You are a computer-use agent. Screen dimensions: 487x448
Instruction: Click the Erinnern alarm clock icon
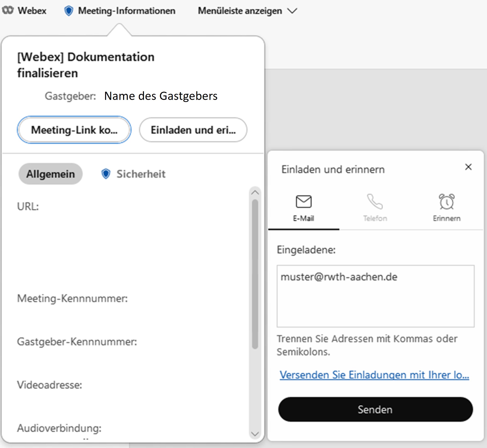[x=446, y=201]
